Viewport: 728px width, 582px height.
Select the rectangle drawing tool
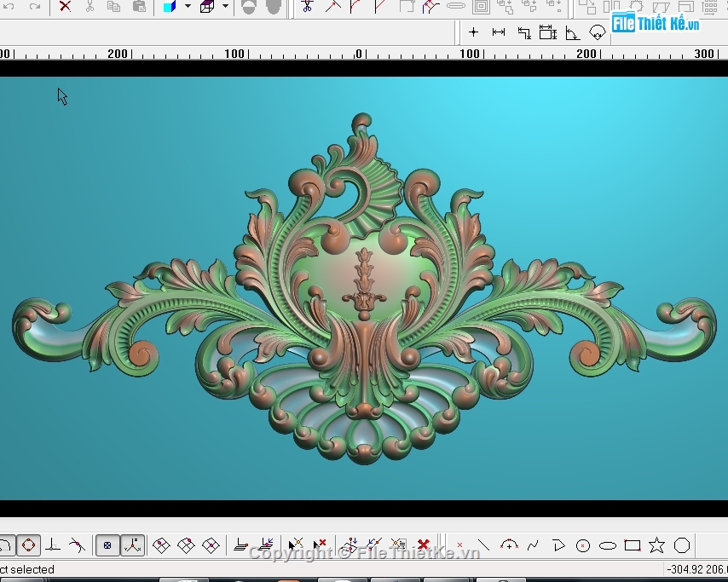[x=633, y=545]
